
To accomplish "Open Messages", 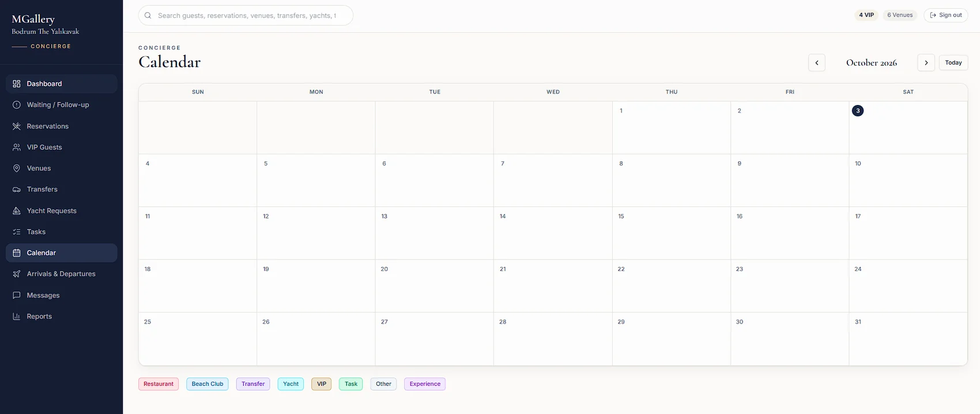I will 62,295.
